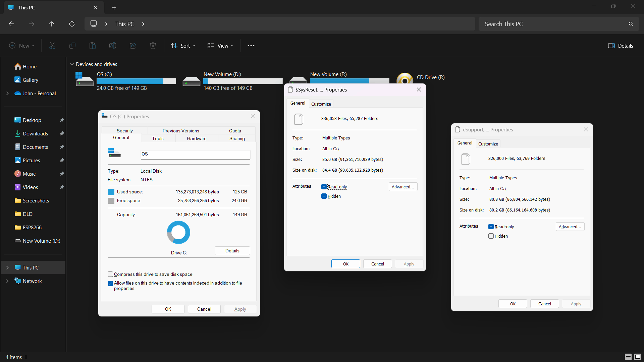Uncheck Allow files to be indexed checkbox
Image resolution: width=644 pixels, height=362 pixels.
110,284
